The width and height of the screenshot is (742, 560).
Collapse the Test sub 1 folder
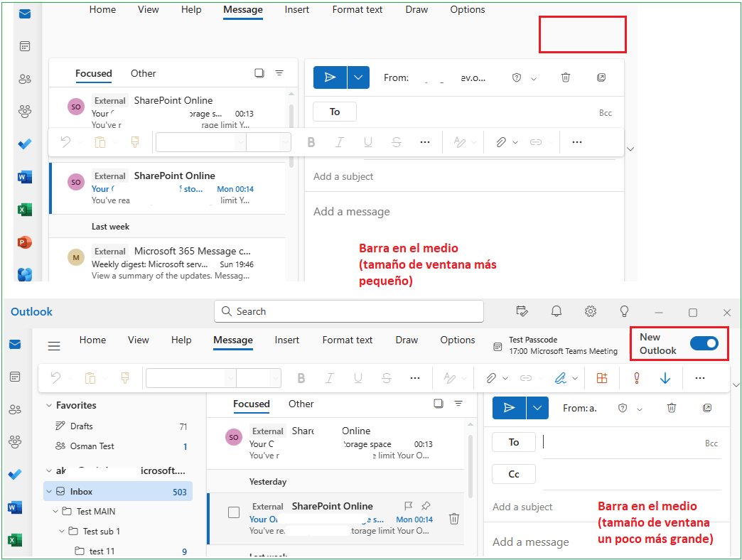coord(62,531)
